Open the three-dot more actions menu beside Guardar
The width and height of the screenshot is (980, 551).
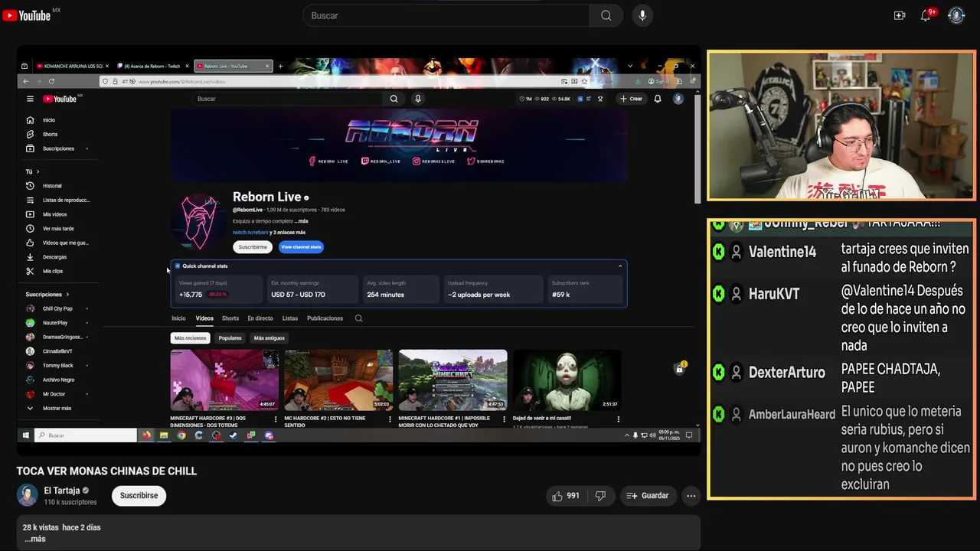(x=691, y=496)
